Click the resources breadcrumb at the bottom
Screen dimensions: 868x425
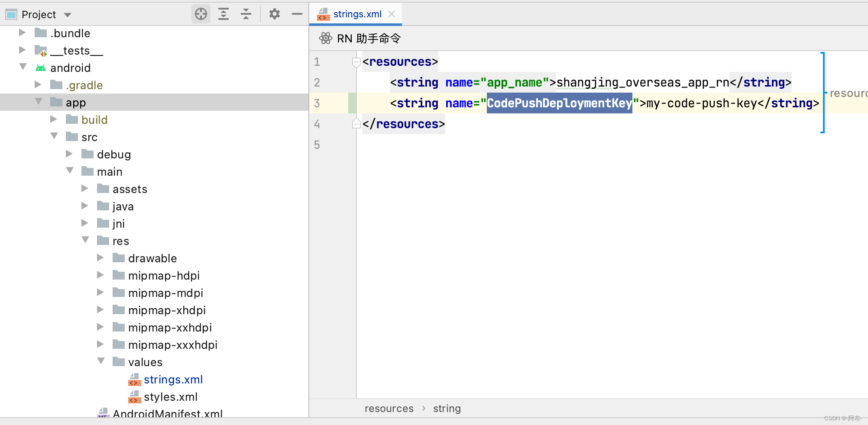pos(389,408)
